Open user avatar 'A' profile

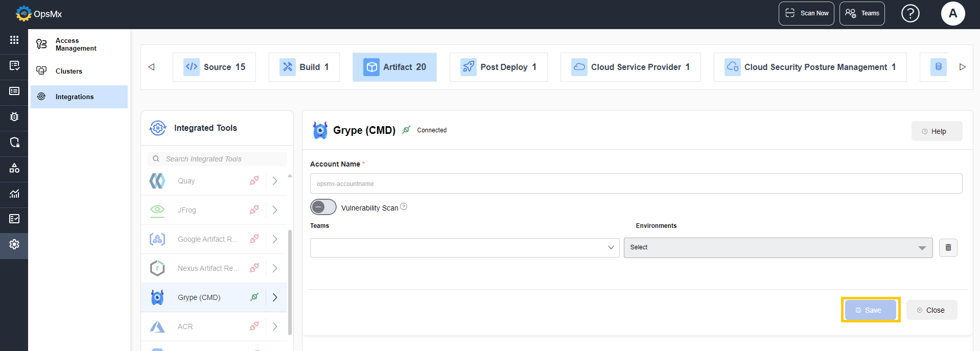click(952, 13)
